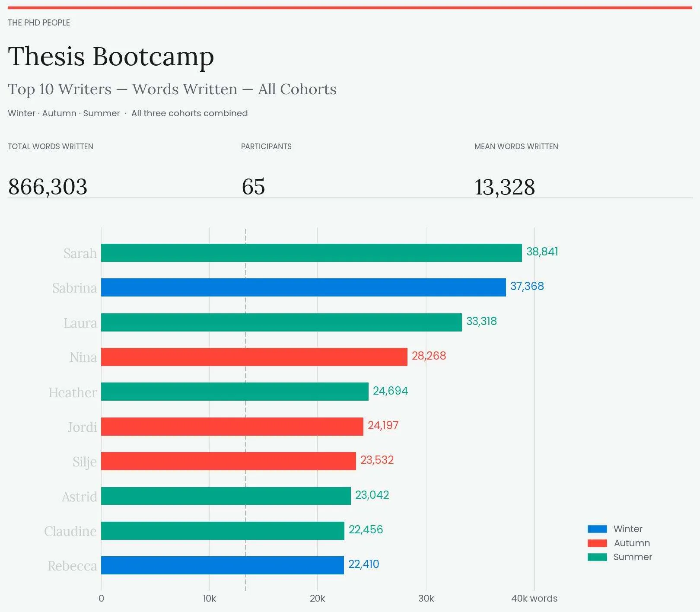Click the Thesis Bootcamp title
This screenshot has width=700, height=612.
click(x=111, y=56)
